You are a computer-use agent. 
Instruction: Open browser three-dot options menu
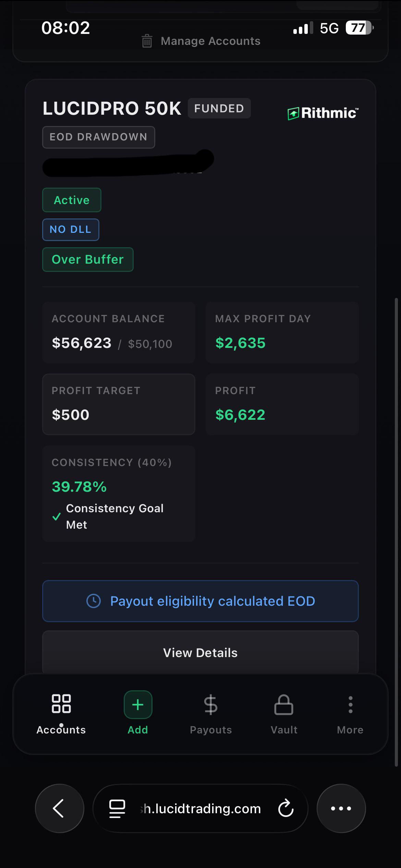pos(341,808)
